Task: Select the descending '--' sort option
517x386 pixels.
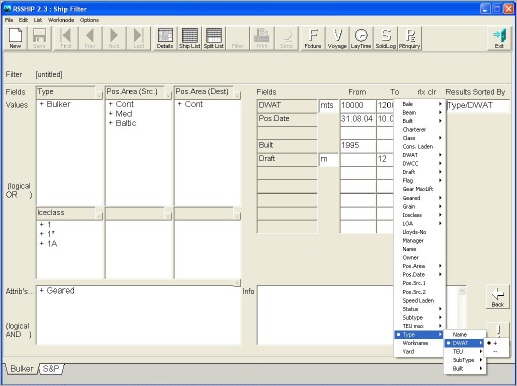Action: [x=496, y=351]
